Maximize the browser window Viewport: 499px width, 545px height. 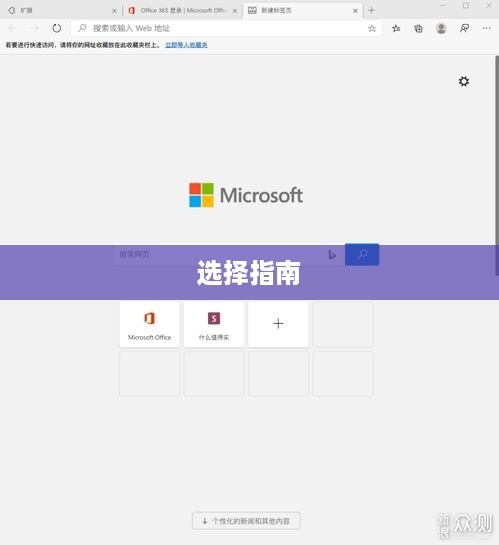(x=466, y=6)
